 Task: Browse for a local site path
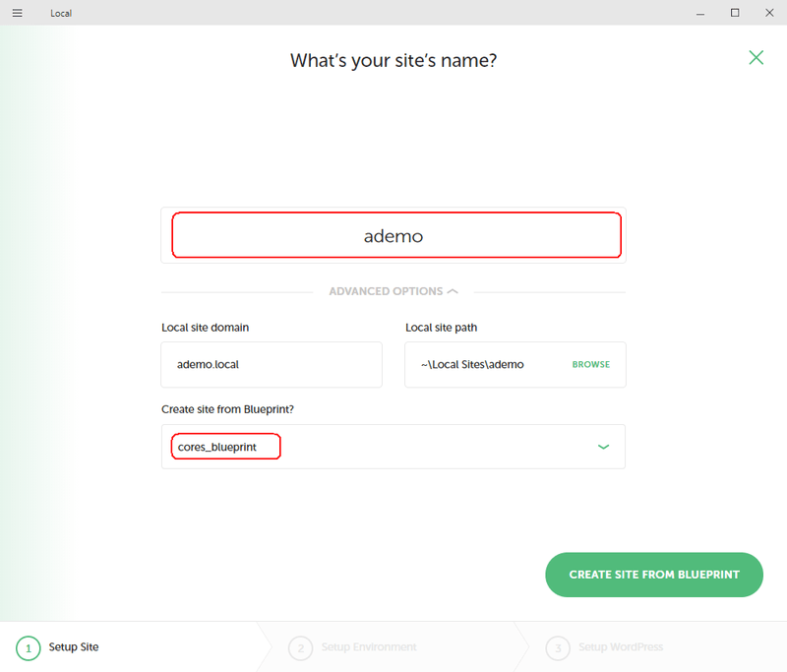[x=591, y=365]
